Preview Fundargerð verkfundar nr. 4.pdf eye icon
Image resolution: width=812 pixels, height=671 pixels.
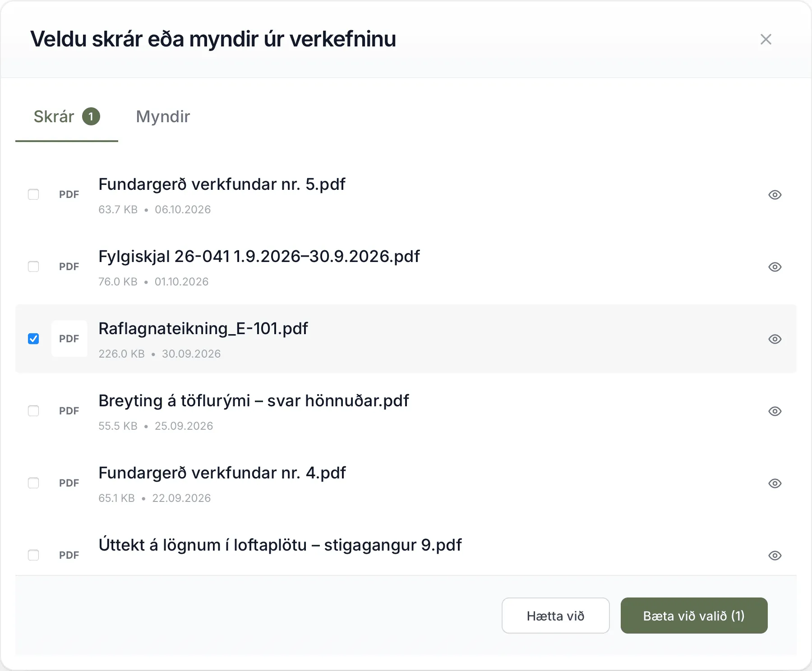coord(775,483)
